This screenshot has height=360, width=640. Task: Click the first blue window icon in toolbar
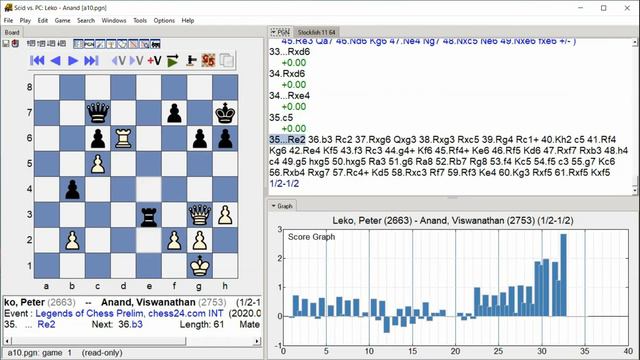[78, 44]
